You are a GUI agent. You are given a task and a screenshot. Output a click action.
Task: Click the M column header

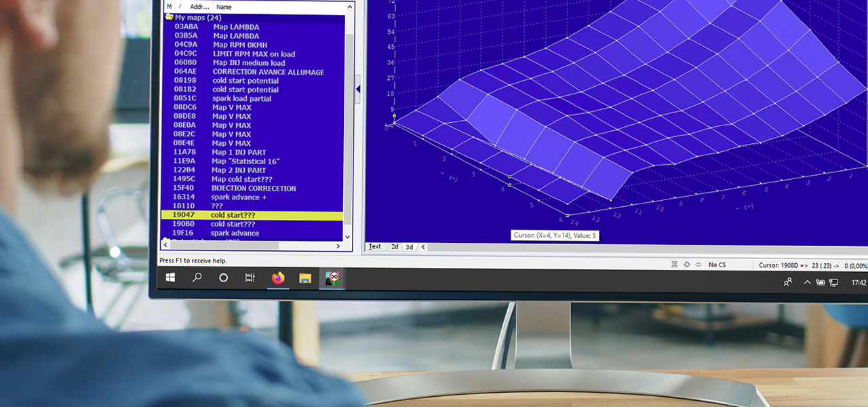[169, 7]
